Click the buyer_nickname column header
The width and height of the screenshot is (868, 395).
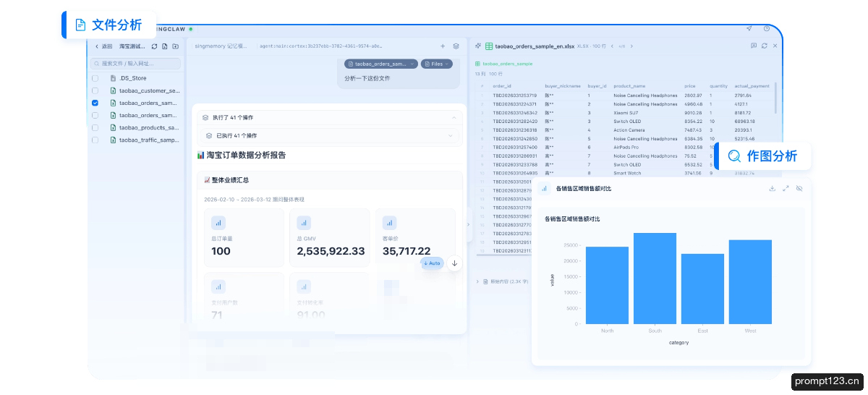click(563, 86)
